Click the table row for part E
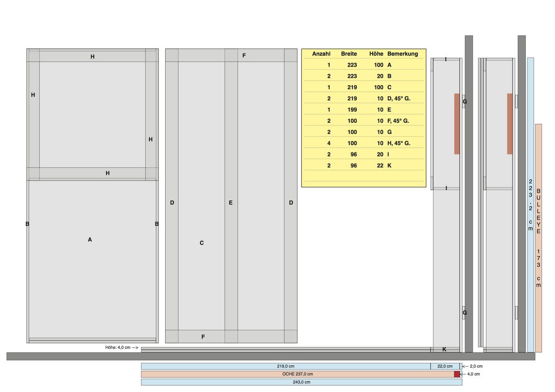 pyautogui.click(x=364, y=109)
